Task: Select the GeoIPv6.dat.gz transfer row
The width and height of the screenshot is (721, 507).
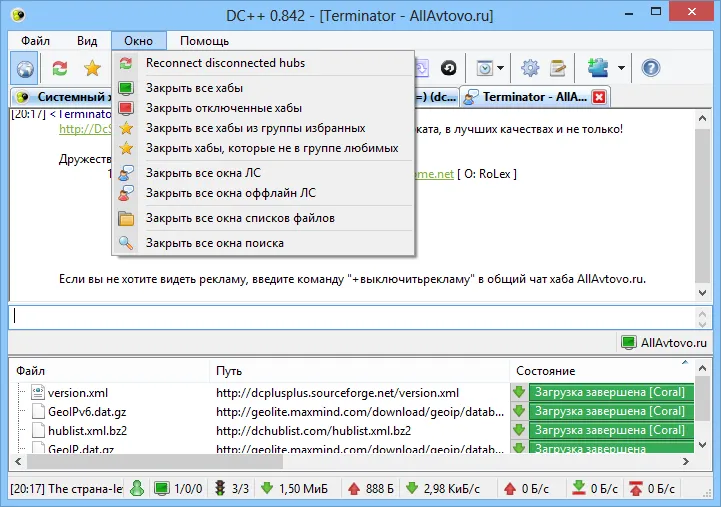Action: click(x=352, y=412)
